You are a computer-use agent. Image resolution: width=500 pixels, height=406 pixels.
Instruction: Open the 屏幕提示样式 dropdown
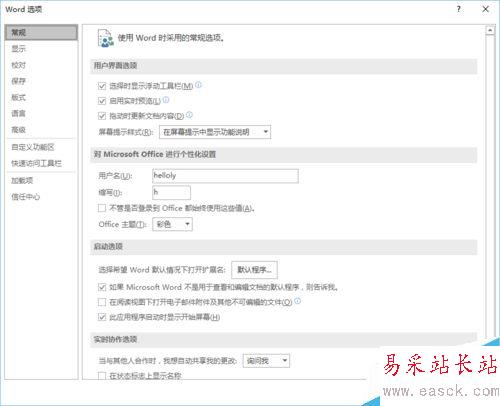(x=215, y=132)
